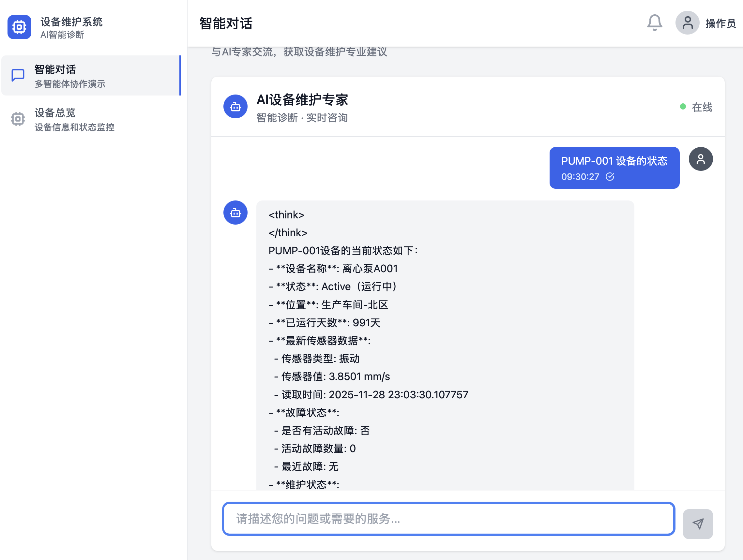Click the 设备维护系统 app logo icon

[x=19, y=27]
